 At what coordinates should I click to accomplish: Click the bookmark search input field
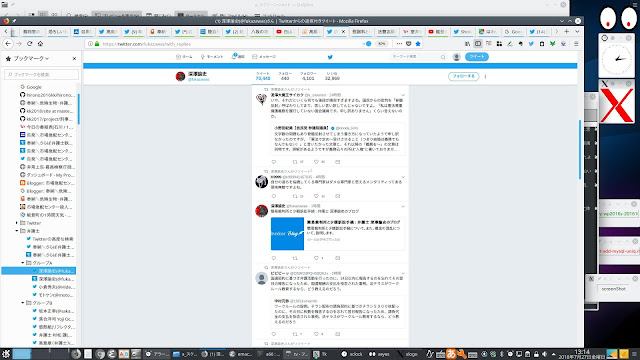42,74
